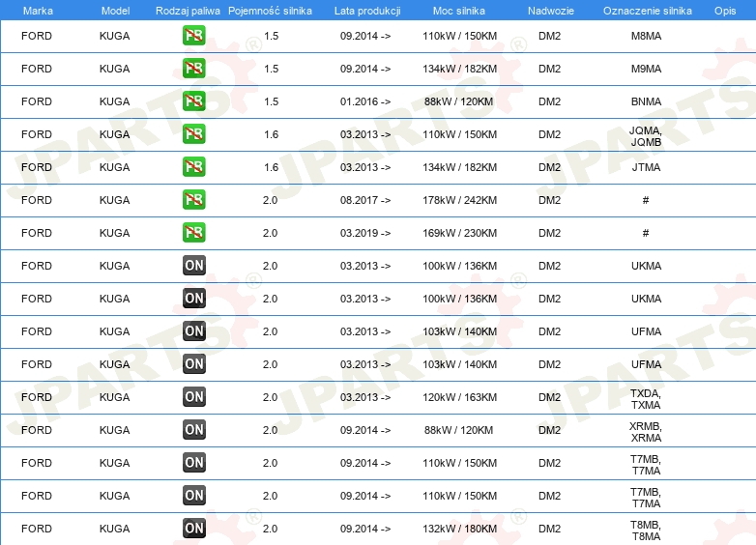The width and height of the screenshot is (756, 545).
Task: Click engine capacity 1.6 in the JTMA row
Action: tap(271, 167)
